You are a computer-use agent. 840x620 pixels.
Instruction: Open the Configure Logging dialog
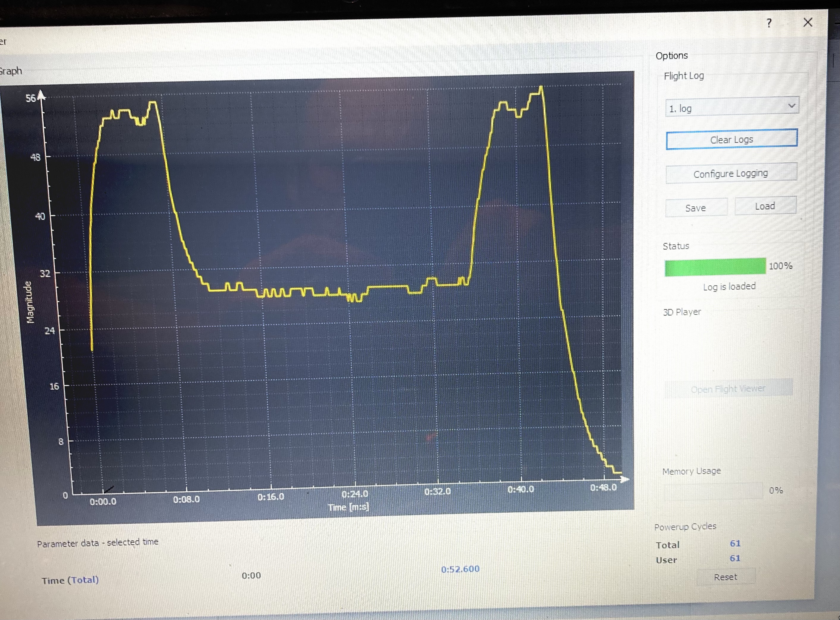(730, 173)
